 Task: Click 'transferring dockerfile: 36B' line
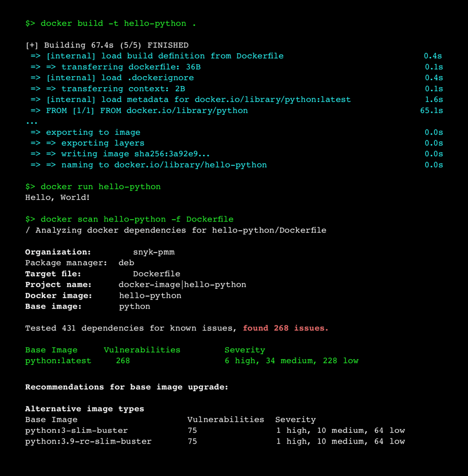(115, 67)
